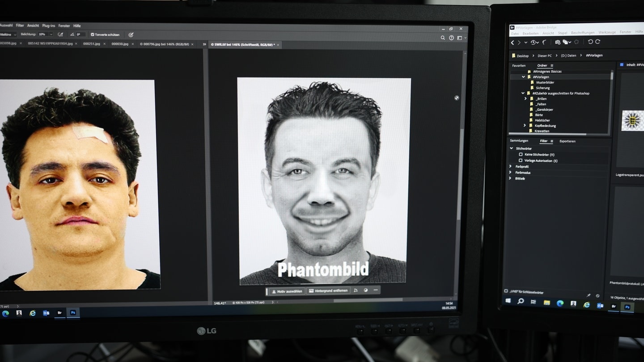Go forward in Bridge navigation

tap(519, 42)
